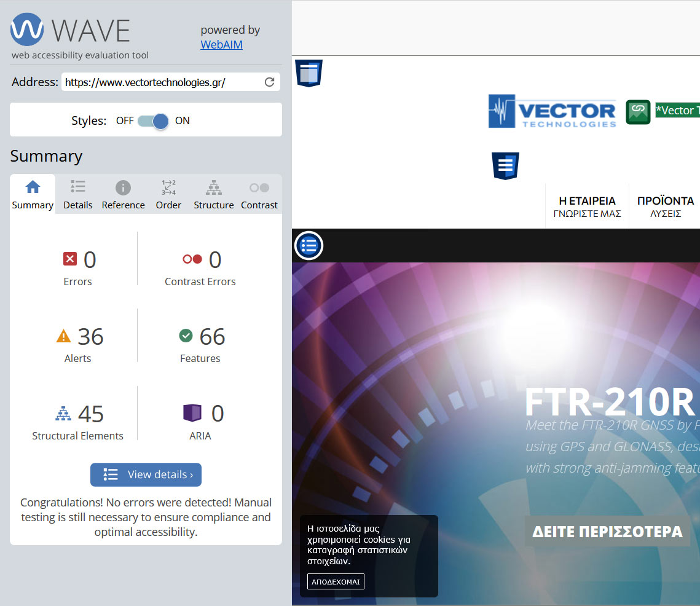Open the Structure tab
Image resolution: width=700 pixels, height=606 pixels.
[213, 194]
